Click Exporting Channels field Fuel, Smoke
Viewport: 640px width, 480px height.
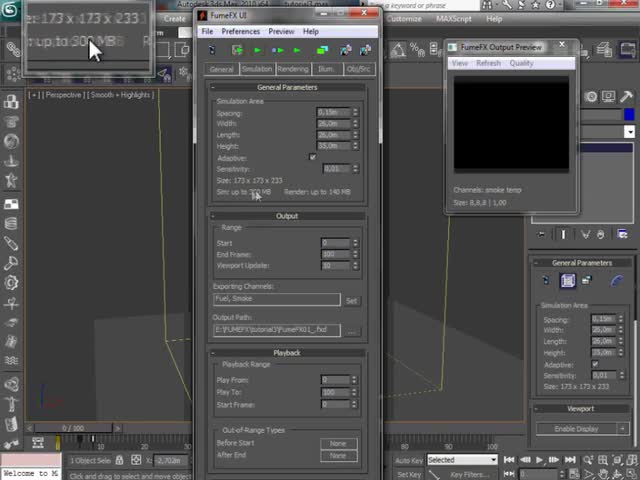point(276,299)
